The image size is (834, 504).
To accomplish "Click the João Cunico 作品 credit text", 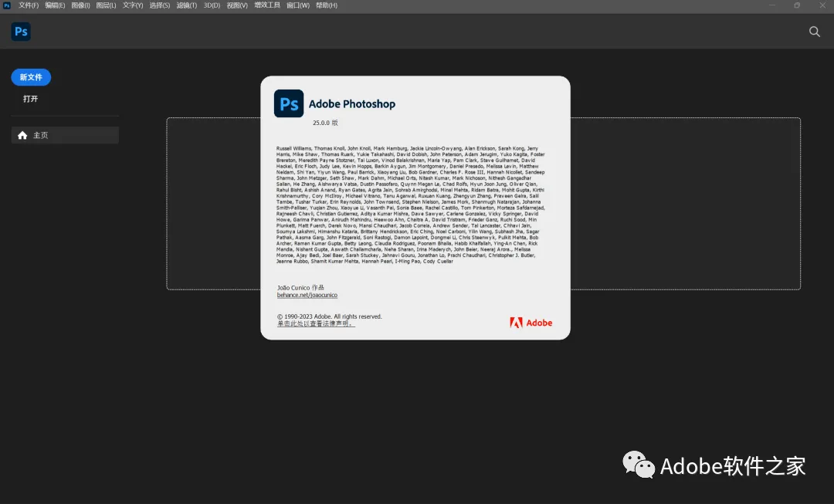I will tap(300, 288).
